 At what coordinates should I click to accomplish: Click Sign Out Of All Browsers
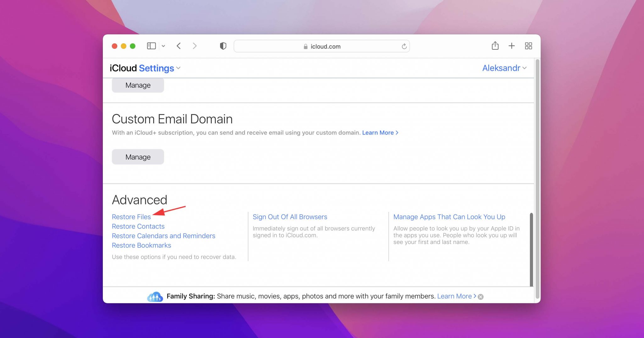[x=290, y=217]
